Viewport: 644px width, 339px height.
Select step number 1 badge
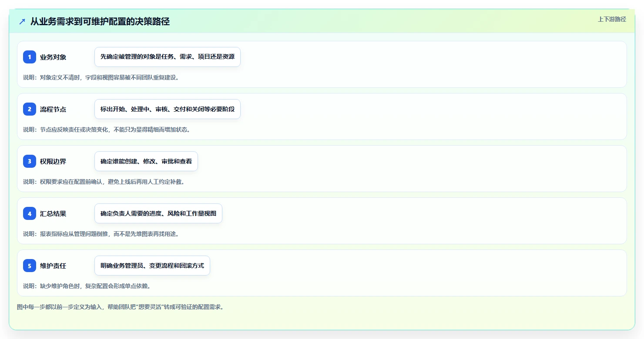(x=30, y=57)
